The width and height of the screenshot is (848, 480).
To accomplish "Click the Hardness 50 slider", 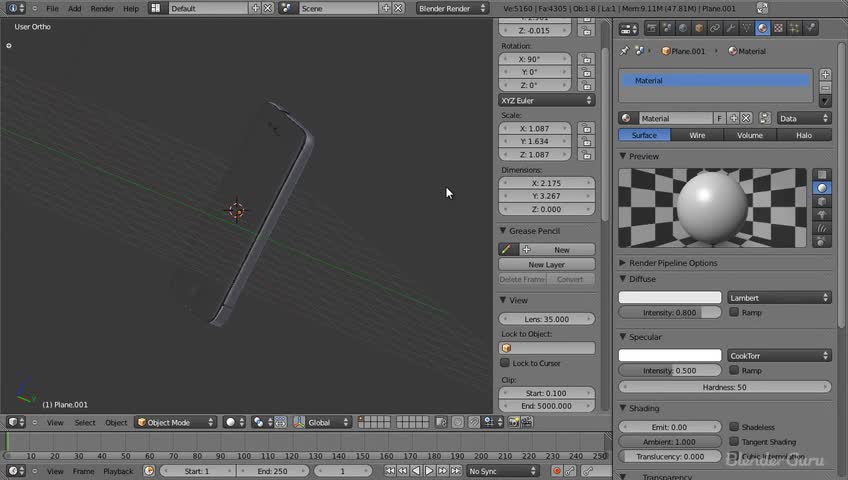I will click(725, 386).
